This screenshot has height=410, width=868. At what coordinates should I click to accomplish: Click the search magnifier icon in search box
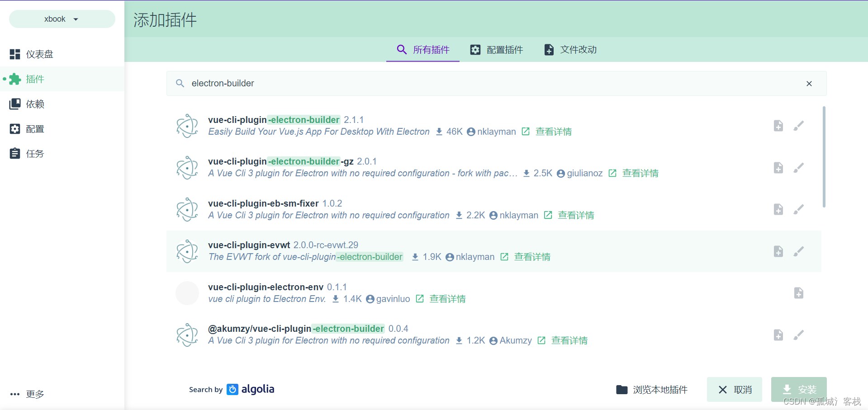pos(180,84)
